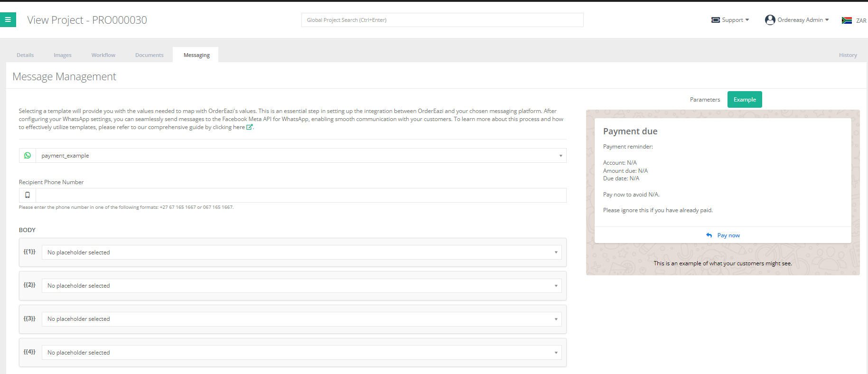868x374 pixels.
Task: Open the hamburger sidebar menu
Action: pos(8,20)
